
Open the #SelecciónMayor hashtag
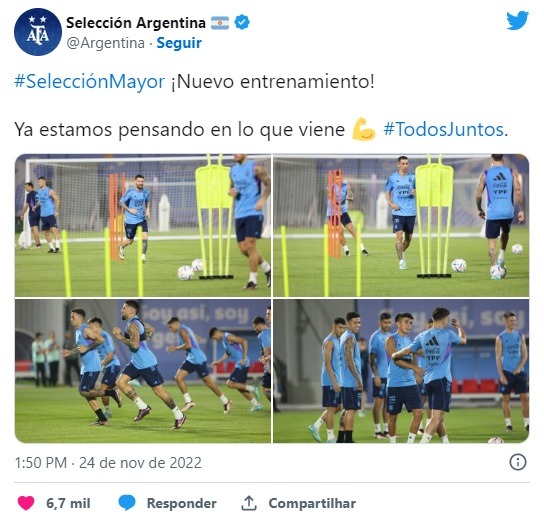(x=90, y=82)
